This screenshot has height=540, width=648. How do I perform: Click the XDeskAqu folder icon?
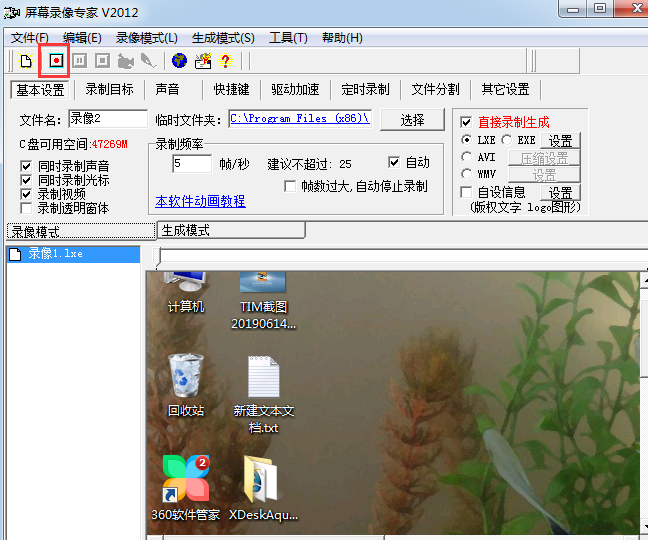263,488
